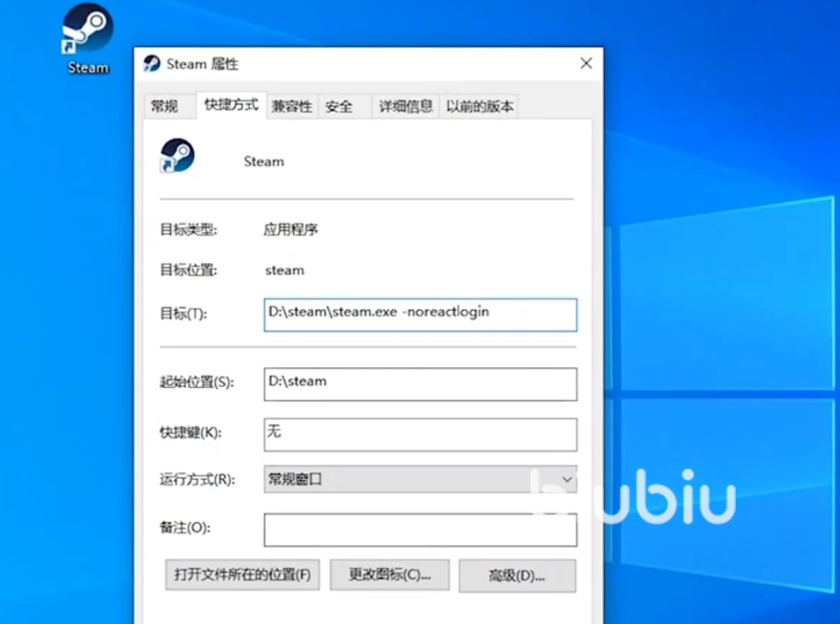Click the empty 备注(O) field
This screenshot has width=840, height=624.
(420, 529)
